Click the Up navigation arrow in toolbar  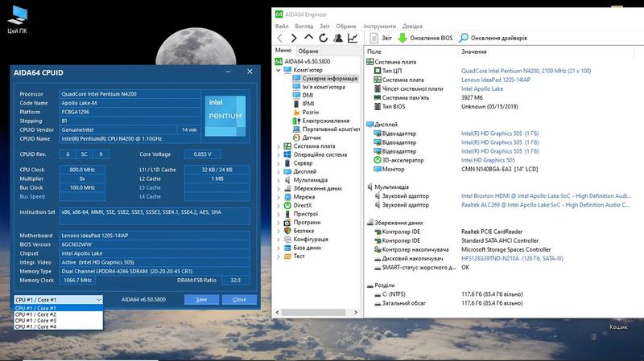point(309,38)
